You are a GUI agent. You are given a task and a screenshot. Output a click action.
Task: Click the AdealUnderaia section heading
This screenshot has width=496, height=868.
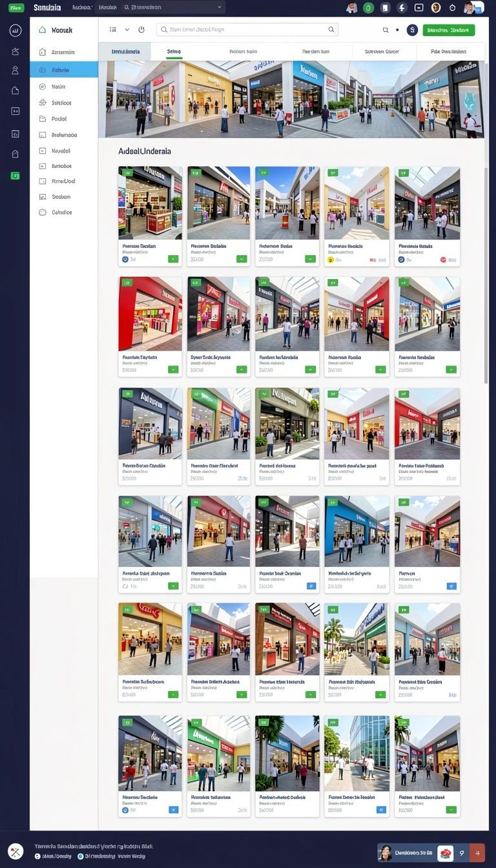tap(145, 151)
